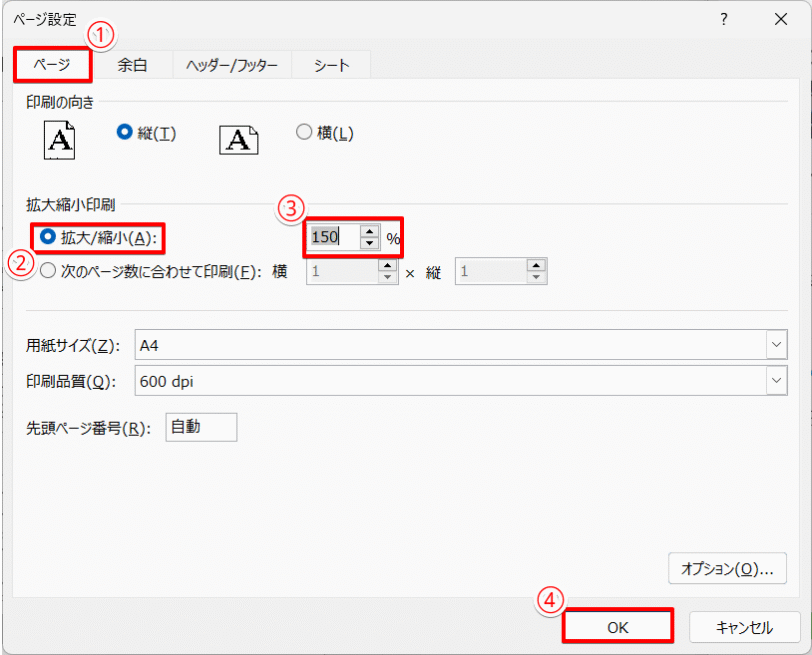Select the 次のページ数に合わせて印刷 option
Screen dimensions: 812x655
coord(47,270)
